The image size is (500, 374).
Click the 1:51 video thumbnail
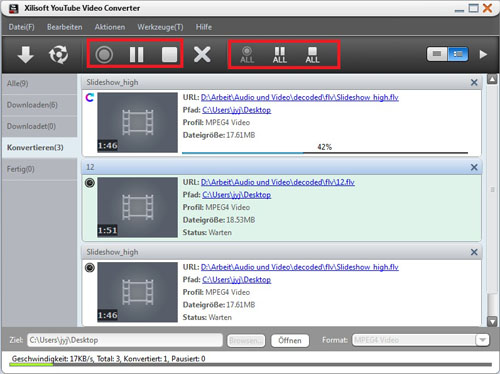[137, 207]
